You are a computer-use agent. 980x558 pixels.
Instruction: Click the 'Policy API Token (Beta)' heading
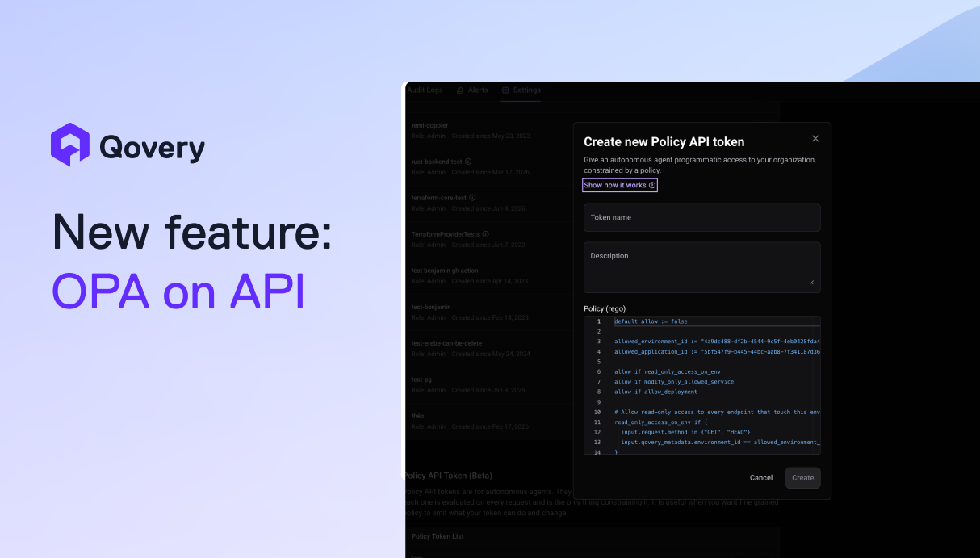448,476
